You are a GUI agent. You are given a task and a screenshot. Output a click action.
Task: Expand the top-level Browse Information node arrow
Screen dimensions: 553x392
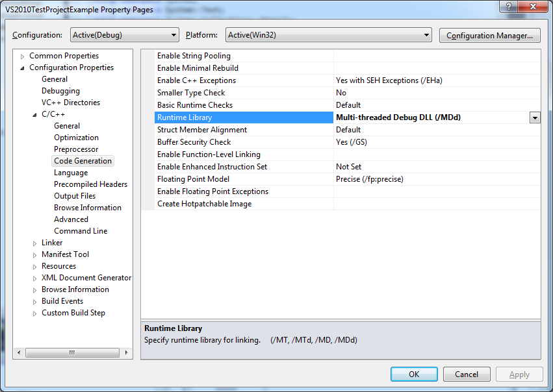tap(34, 290)
